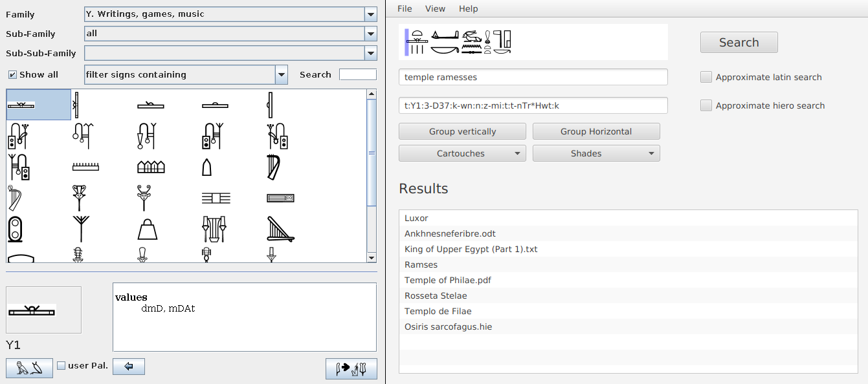The height and width of the screenshot is (384, 868).
Task: Open the File menu
Action: [405, 8]
